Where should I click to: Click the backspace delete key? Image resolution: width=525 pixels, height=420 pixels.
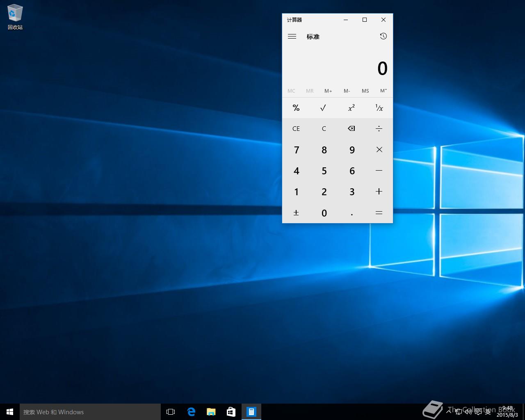352,129
